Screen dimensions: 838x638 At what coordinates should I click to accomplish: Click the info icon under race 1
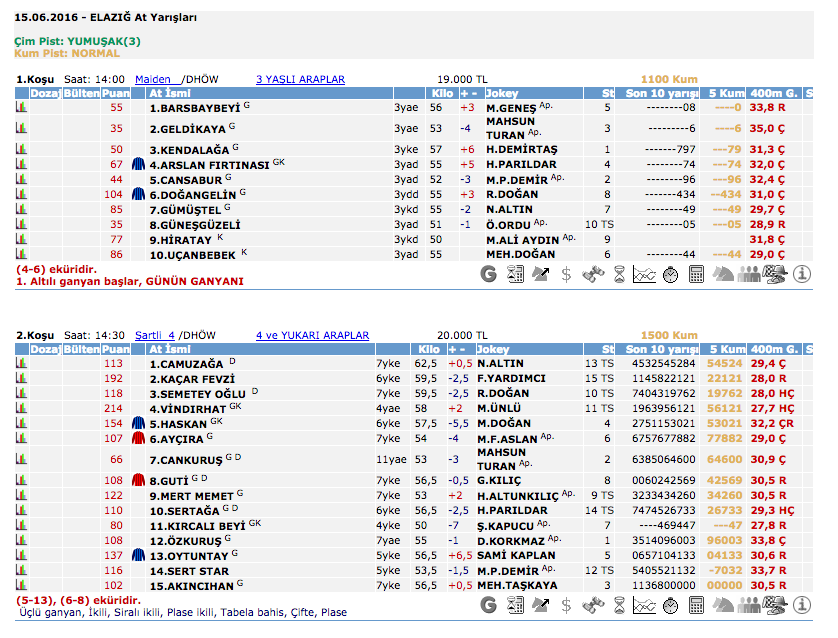click(801, 273)
